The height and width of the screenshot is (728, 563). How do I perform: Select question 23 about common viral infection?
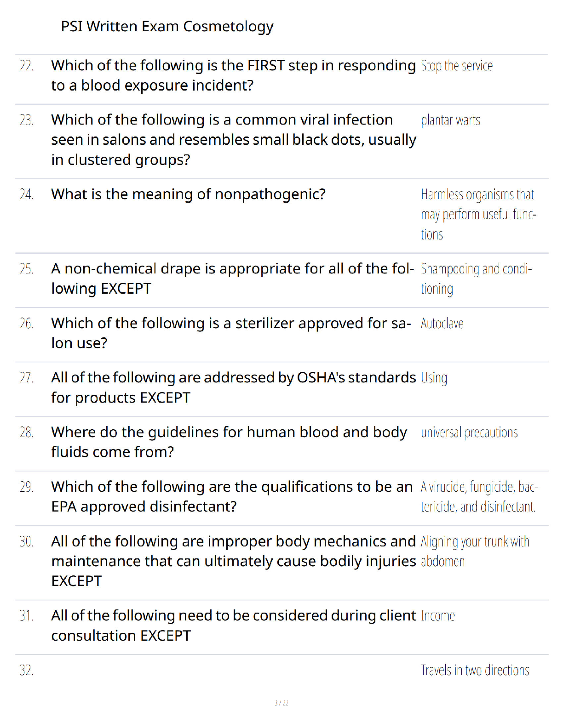click(x=234, y=140)
